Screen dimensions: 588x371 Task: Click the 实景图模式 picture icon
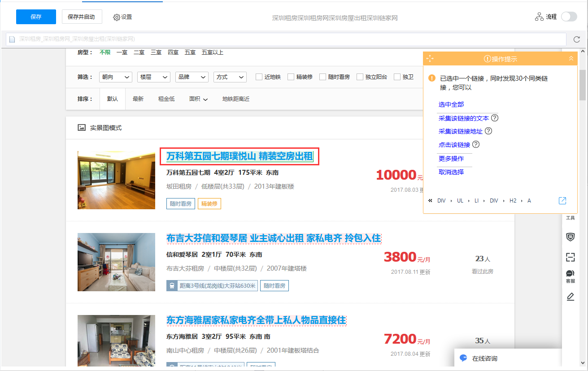(x=82, y=128)
